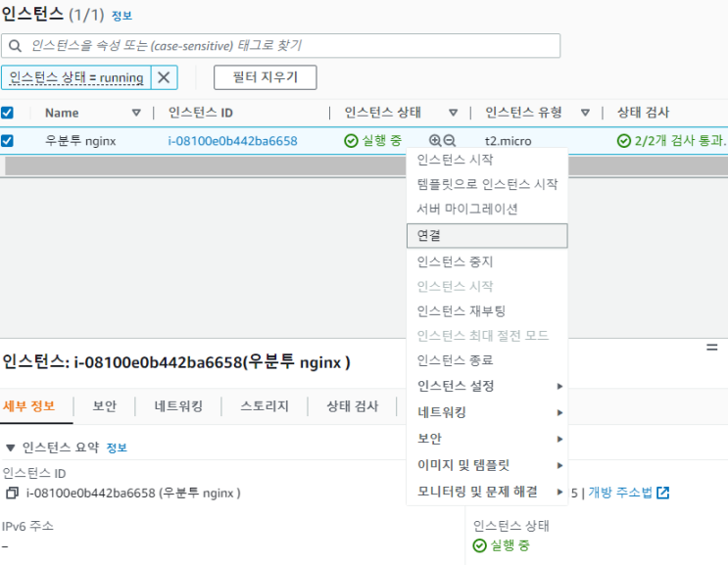Expand the 이미지 및 템플릿 submenu
The height and width of the screenshot is (565, 728).
click(x=487, y=465)
